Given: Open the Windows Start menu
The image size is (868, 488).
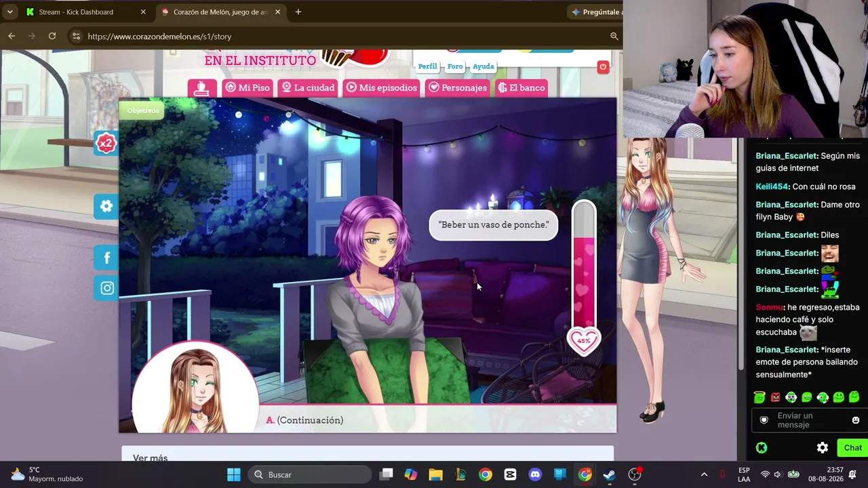Looking at the screenshot, I should (234, 474).
